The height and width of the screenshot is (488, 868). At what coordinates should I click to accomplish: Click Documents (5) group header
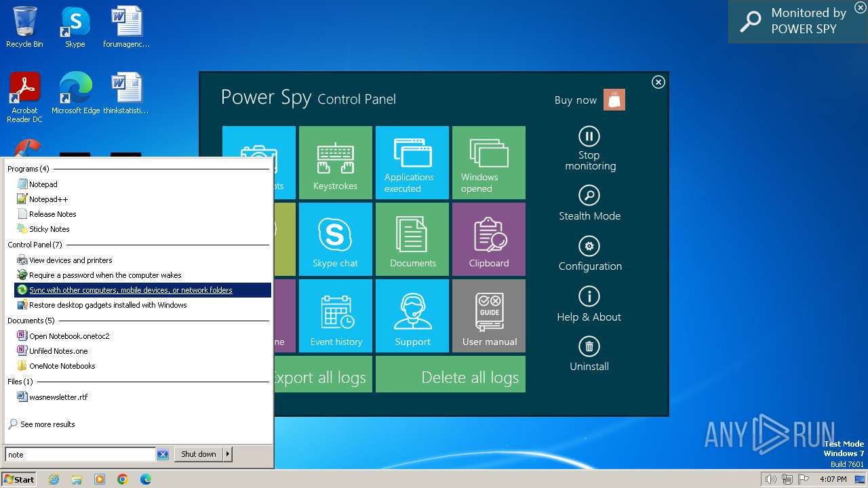pos(31,321)
